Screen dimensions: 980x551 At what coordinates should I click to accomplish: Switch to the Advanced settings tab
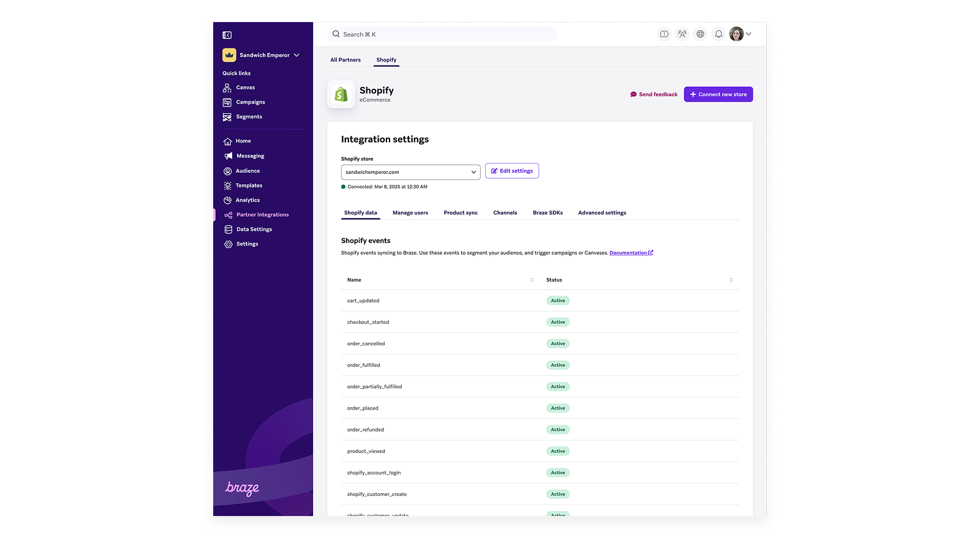click(x=602, y=213)
